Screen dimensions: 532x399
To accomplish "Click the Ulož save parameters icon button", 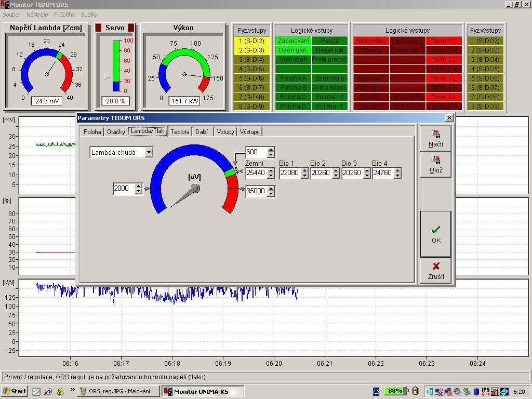I will tap(435, 165).
